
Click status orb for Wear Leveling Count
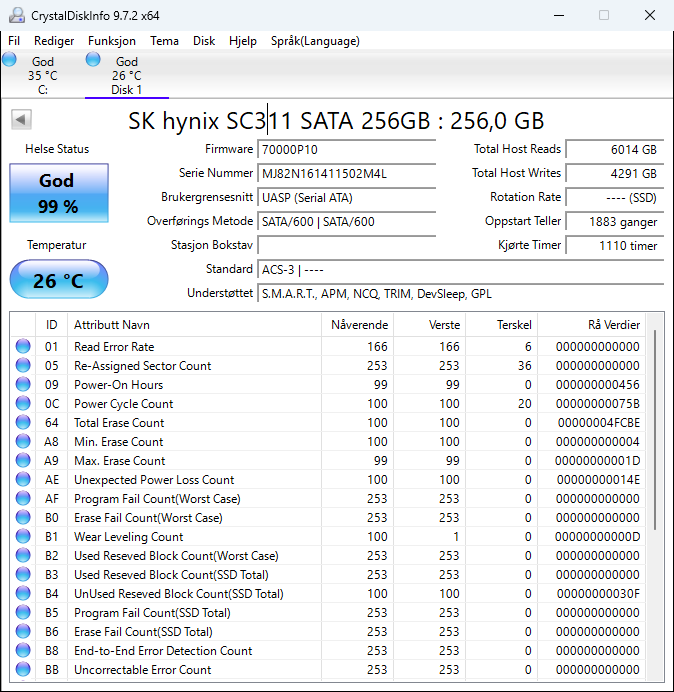[23, 536]
